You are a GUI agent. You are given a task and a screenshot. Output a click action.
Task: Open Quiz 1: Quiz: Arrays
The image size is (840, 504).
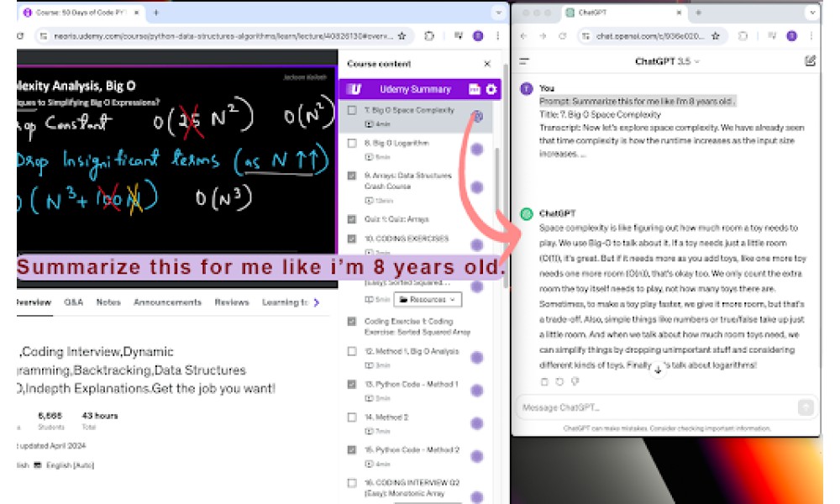(x=396, y=219)
